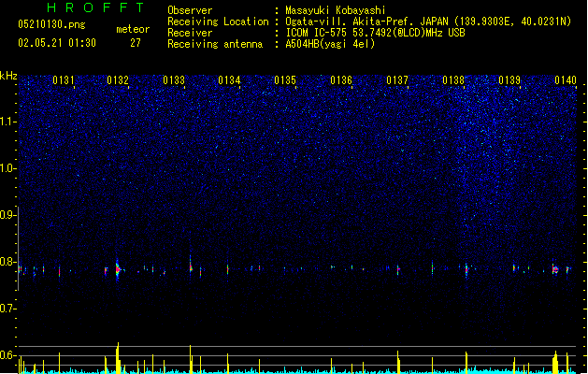Click the 0135 time marker
The width and height of the screenshot is (588, 374).
[x=285, y=80]
